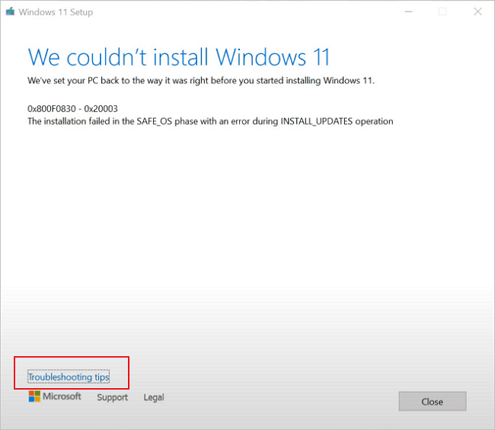Click the Windows 11 Setup title text
This screenshot has height=430, width=495.
[x=56, y=12]
